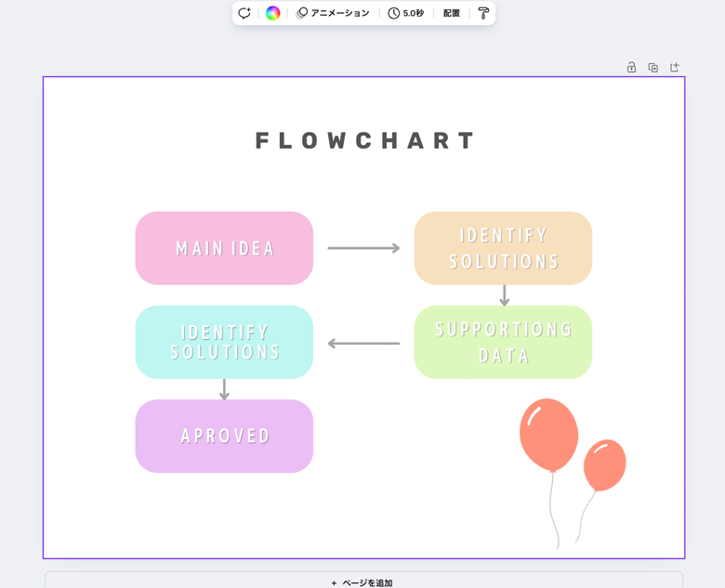Click the ページを追加 add page button
Image resolution: width=725 pixels, height=588 pixels.
coord(363,581)
